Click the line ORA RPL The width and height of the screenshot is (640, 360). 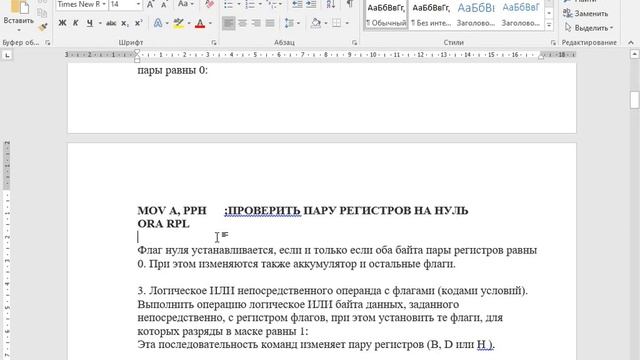[163, 224]
